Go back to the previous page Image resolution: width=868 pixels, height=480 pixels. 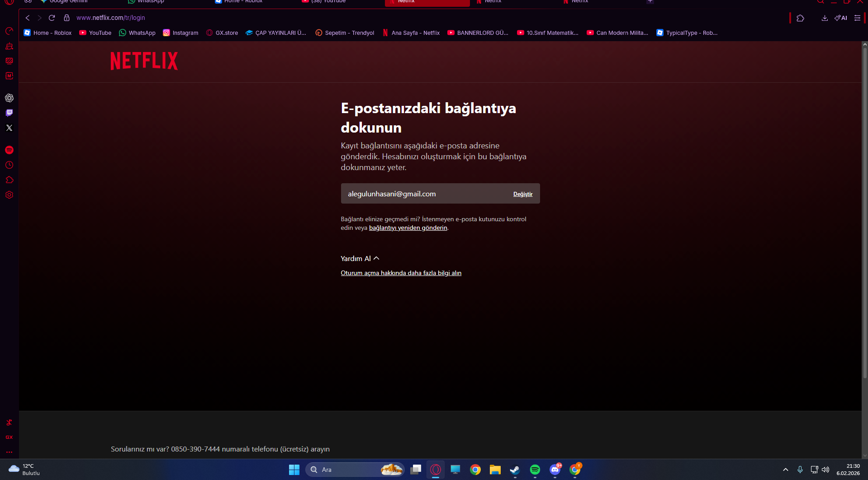click(28, 18)
